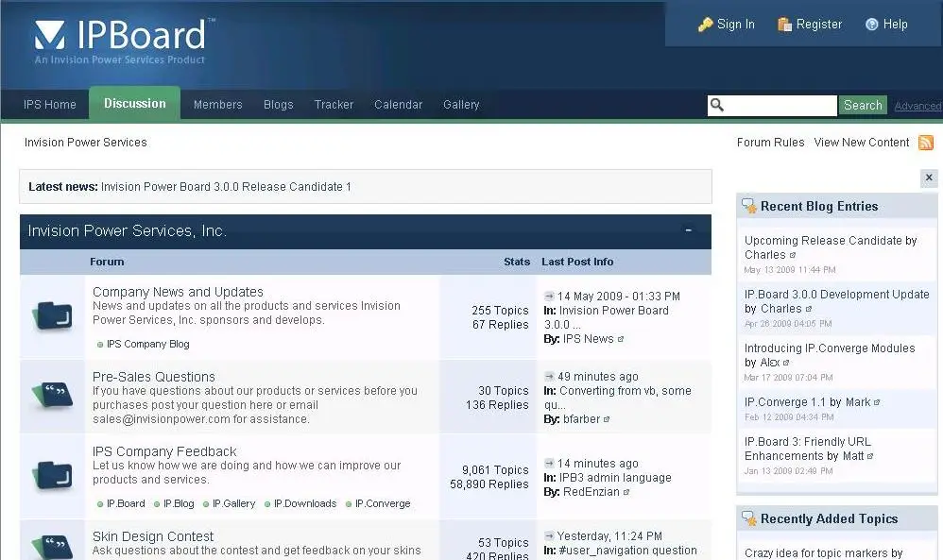Open the IP.Board subforum
The image size is (943, 560).
click(x=126, y=503)
